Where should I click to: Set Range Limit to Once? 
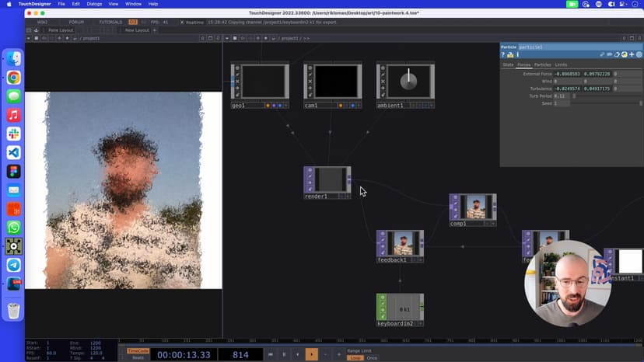pos(373,357)
